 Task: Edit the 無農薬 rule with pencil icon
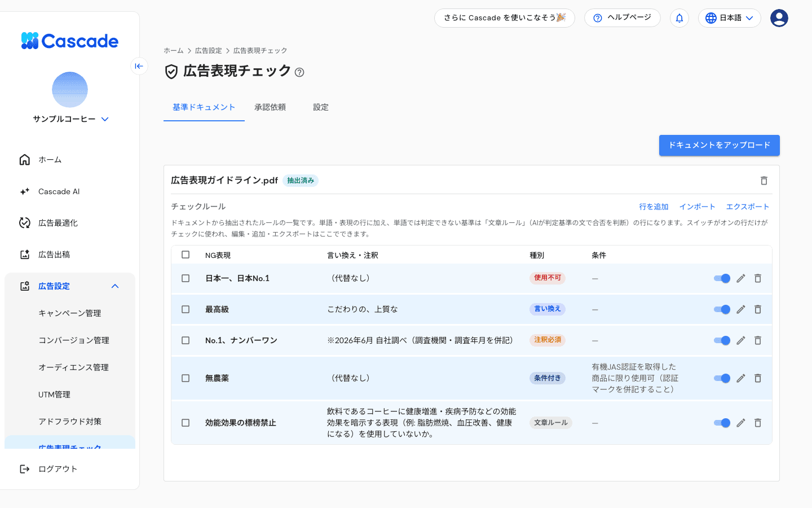741,378
